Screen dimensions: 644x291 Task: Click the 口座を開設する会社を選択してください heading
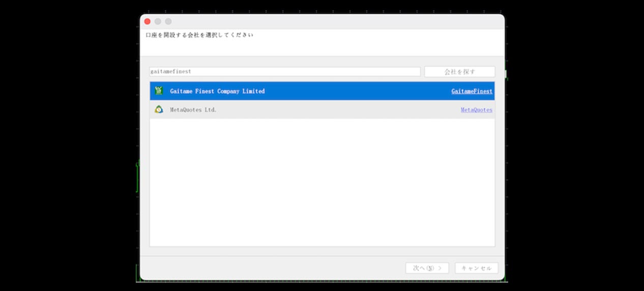[199, 35]
